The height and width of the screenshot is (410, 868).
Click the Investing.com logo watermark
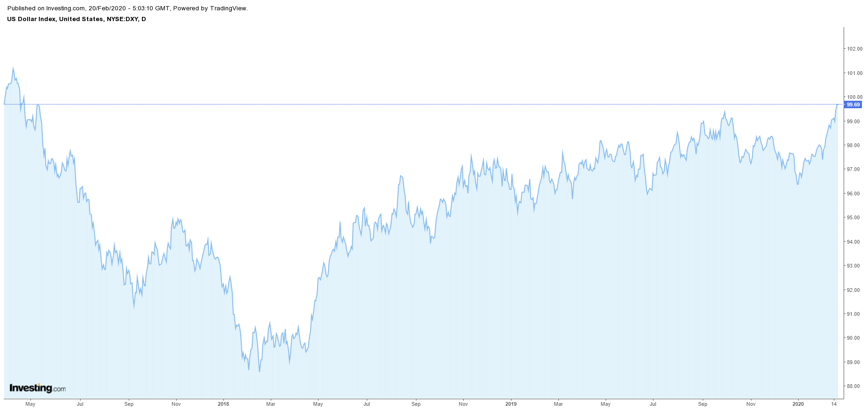(x=37, y=388)
